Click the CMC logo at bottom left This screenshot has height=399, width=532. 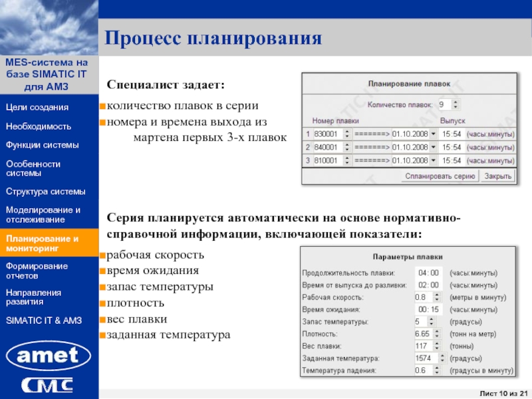pyautogui.click(x=48, y=385)
